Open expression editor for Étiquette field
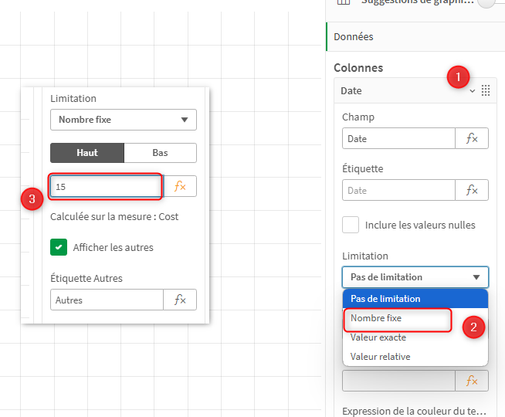The width and height of the screenshot is (505, 417). (x=472, y=190)
